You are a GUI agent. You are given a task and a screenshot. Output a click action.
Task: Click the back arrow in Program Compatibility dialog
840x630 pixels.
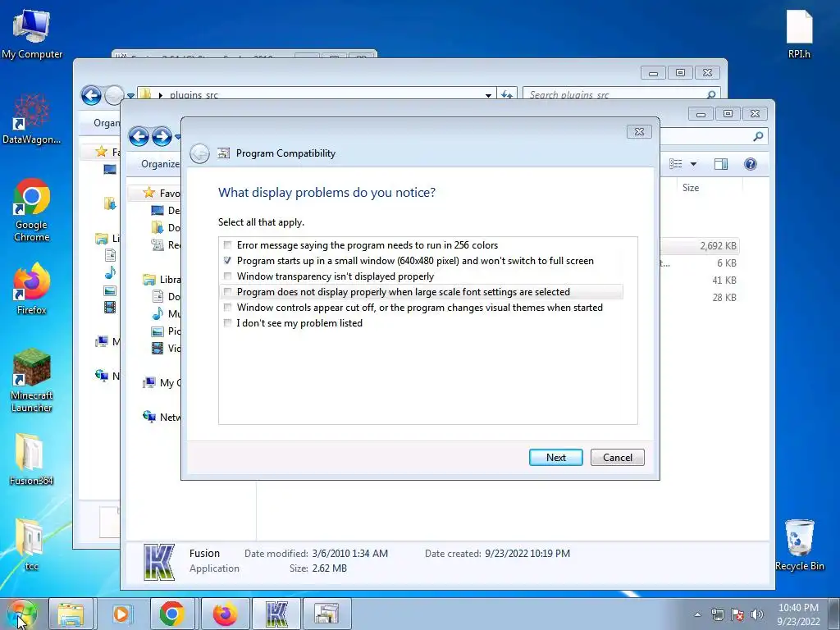click(x=200, y=153)
